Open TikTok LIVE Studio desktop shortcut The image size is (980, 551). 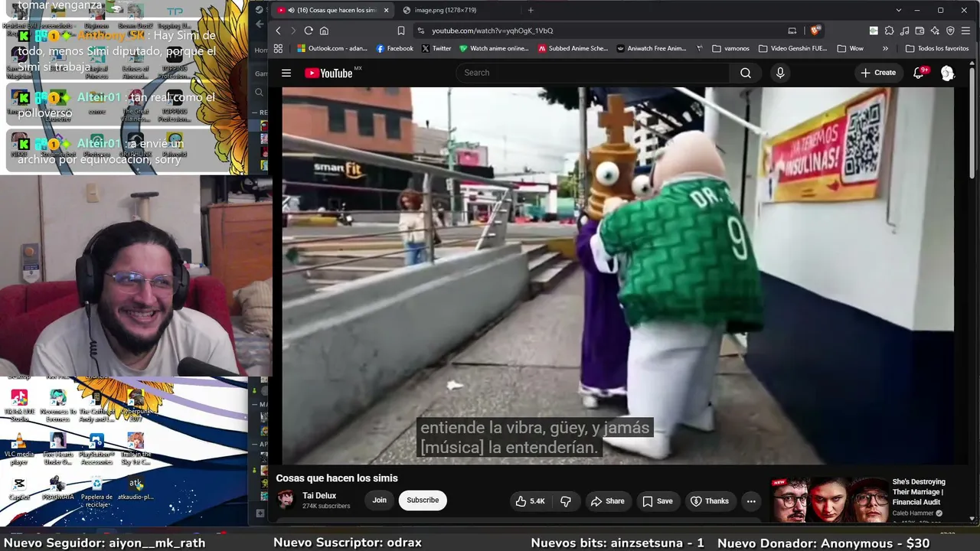click(20, 406)
